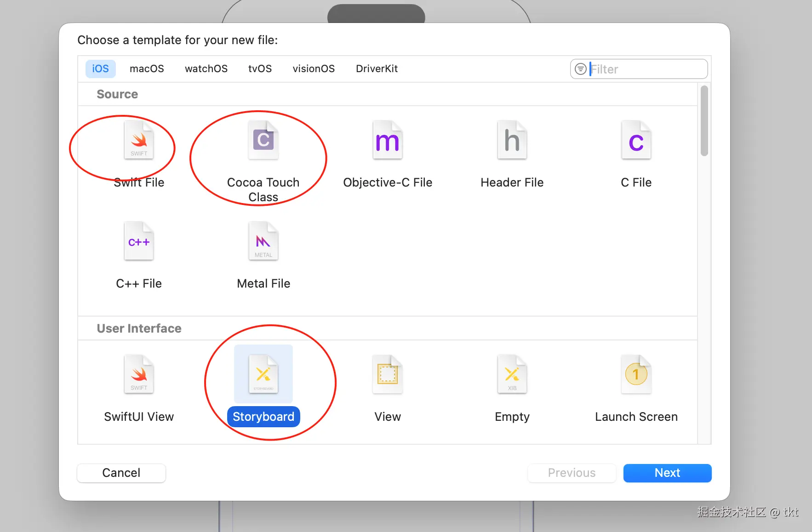This screenshot has width=812, height=532.
Task: Click the "Cocoa Touch Class" label
Action: [x=263, y=190]
